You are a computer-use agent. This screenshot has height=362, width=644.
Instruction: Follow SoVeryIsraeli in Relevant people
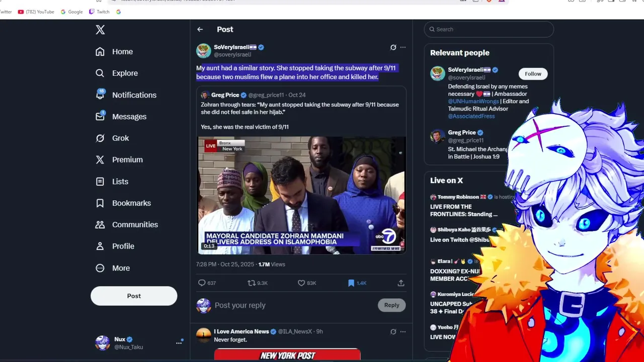tap(533, 74)
